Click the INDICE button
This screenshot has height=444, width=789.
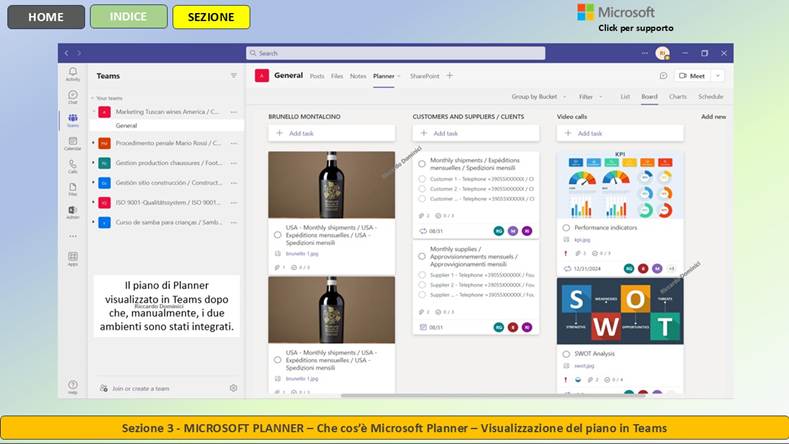pyautogui.click(x=128, y=17)
